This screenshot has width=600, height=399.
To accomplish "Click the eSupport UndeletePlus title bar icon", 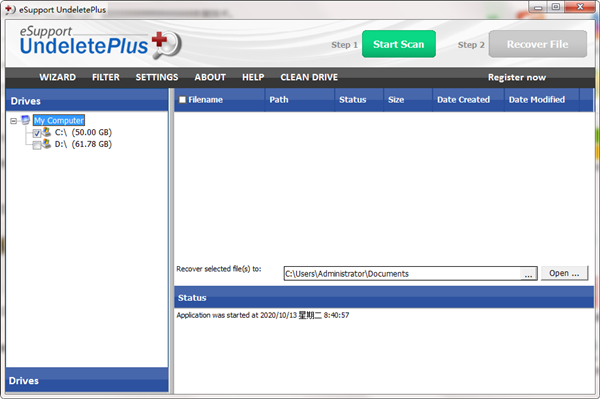I will [10, 10].
